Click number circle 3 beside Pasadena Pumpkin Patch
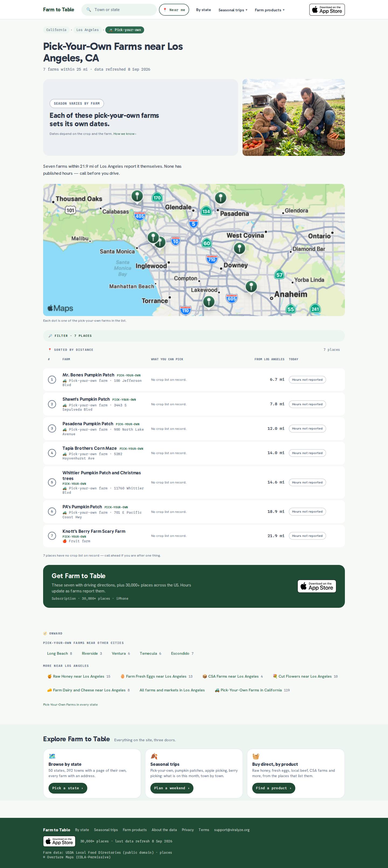 tap(52, 429)
